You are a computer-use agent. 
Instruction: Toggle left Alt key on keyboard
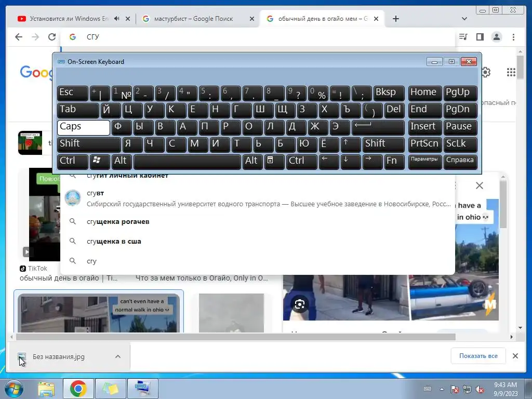click(122, 162)
